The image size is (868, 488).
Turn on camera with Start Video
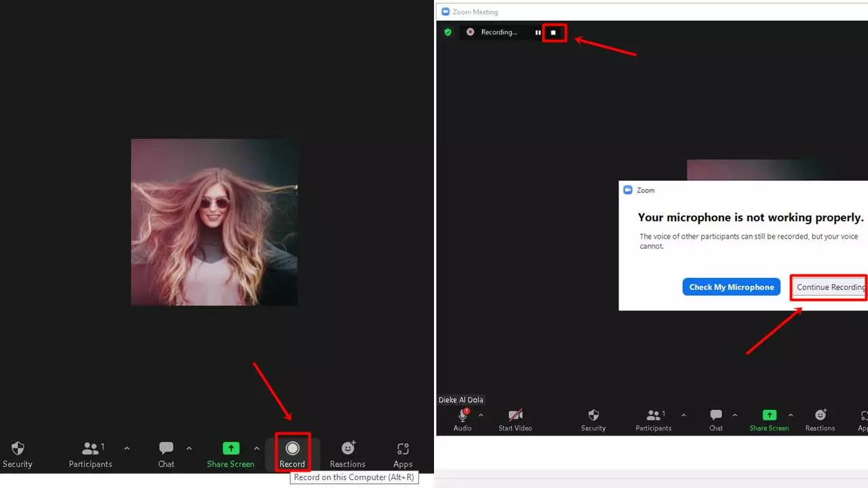[515, 419]
